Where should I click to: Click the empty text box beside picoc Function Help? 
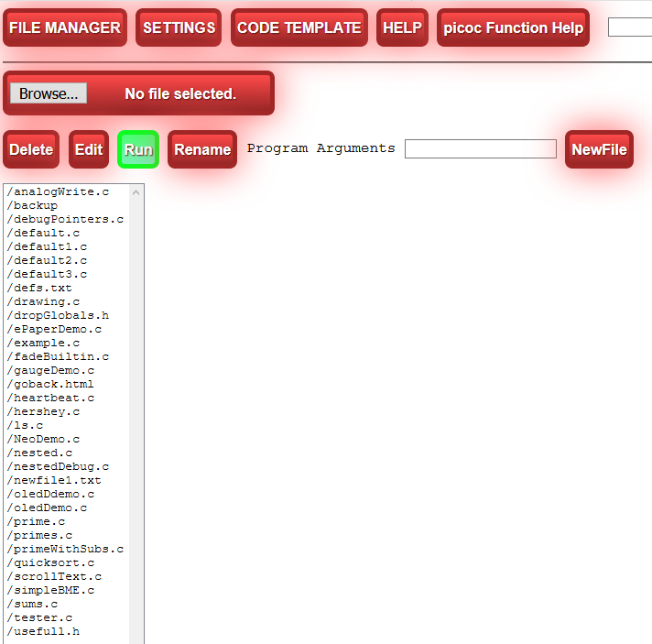(630, 27)
